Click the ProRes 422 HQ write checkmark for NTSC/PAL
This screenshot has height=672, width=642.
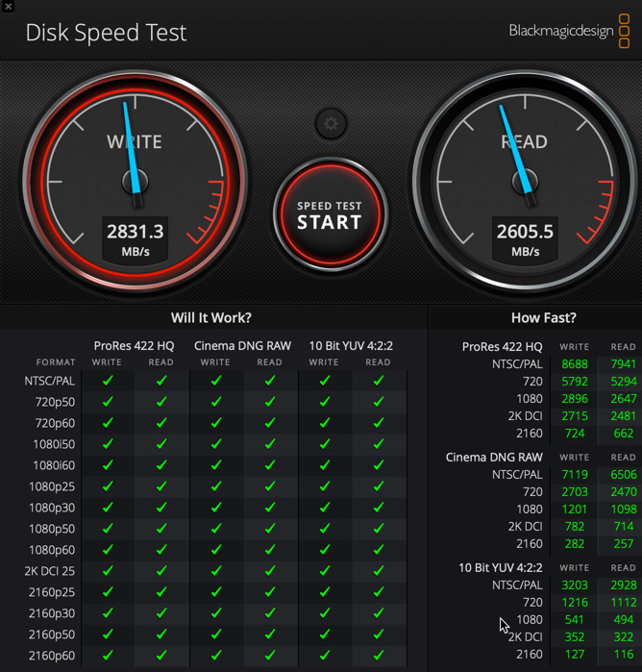[x=108, y=381]
